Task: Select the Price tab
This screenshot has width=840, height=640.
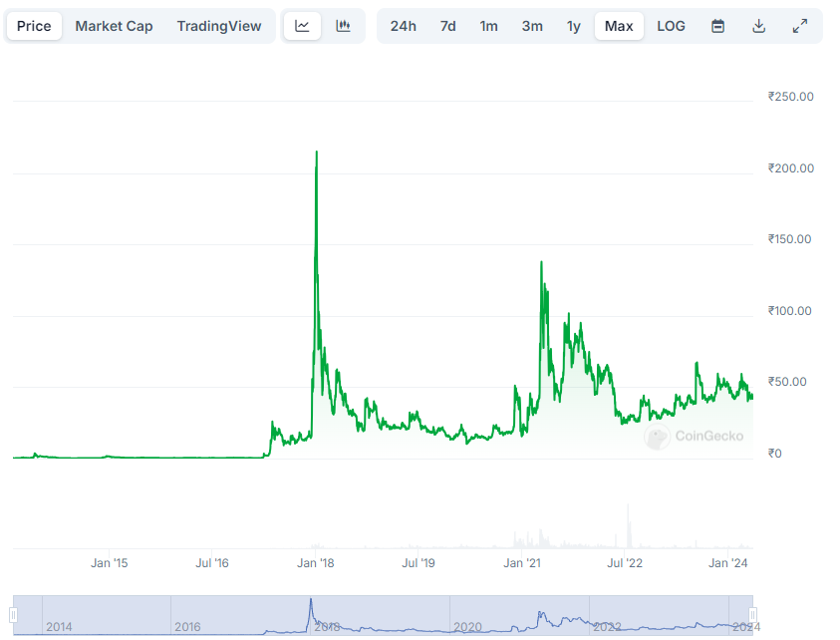Action: click(x=34, y=26)
